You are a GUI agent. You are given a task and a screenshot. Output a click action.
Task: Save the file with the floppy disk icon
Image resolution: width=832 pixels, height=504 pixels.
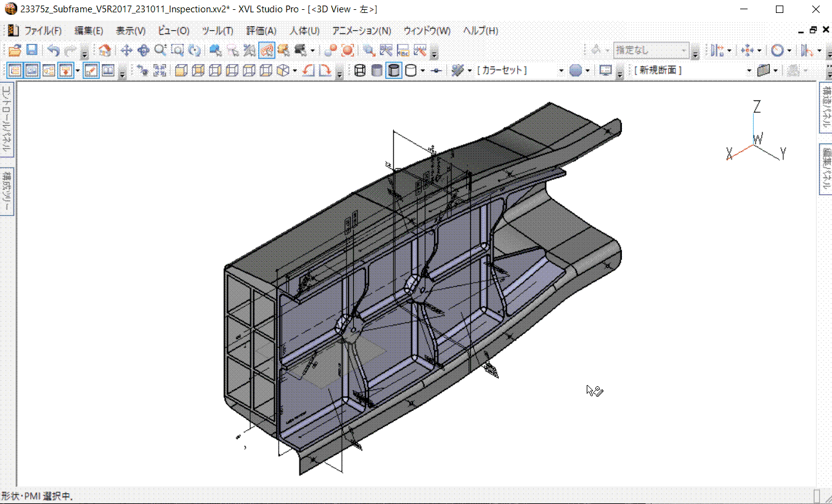(x=31, y=51)
